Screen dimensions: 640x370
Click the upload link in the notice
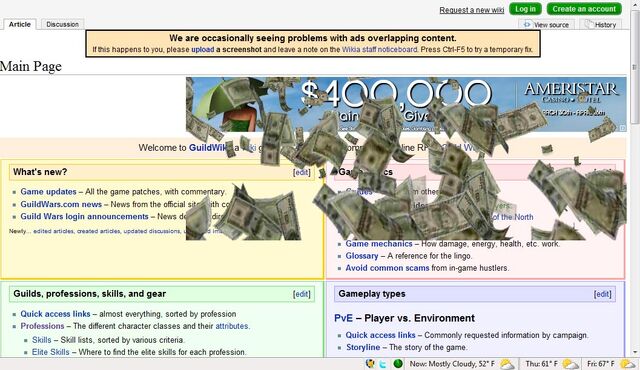point(202,49)
